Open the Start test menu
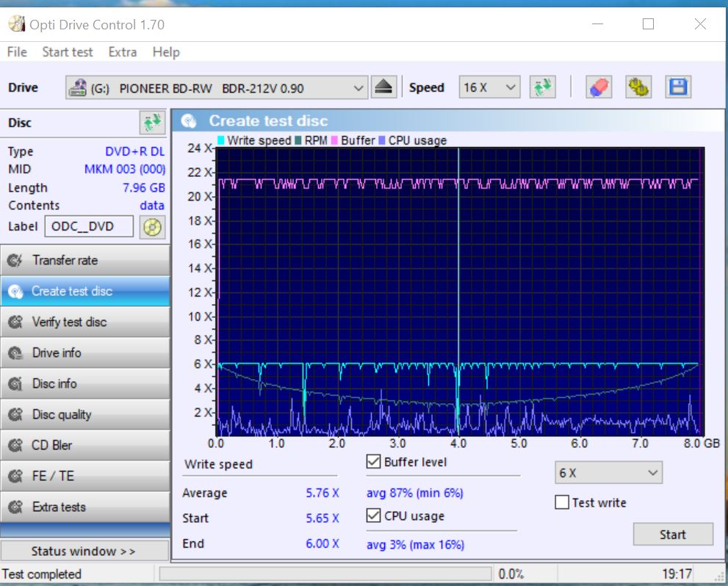Viewport: 728px width, 586px height. pyautogui.click(x=67, y=52)
